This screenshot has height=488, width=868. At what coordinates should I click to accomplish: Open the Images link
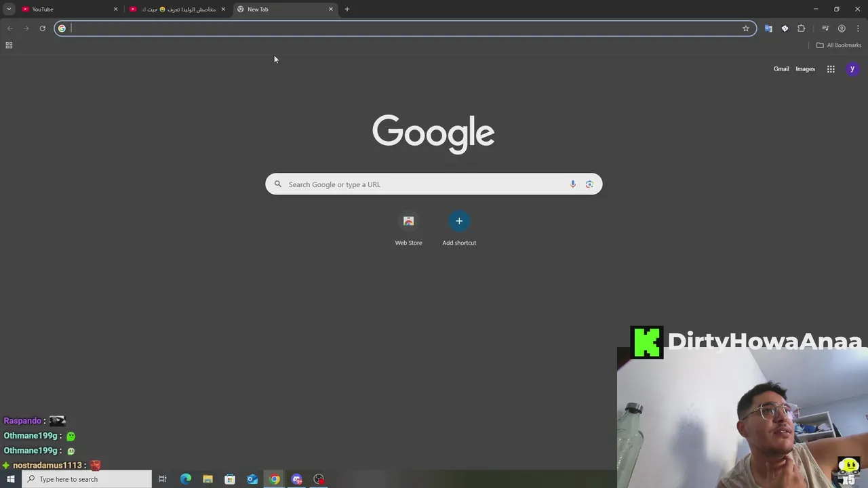pyautogui.click(x=805, y=69)
